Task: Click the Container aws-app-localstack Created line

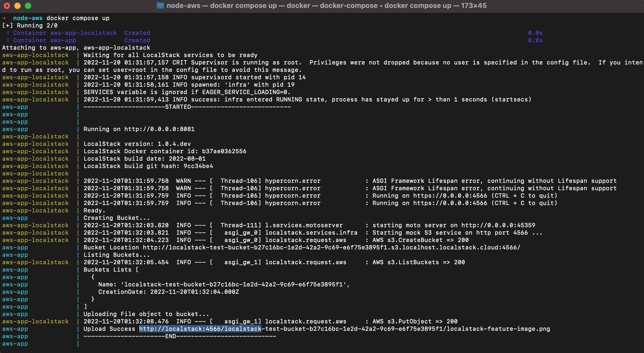Action: point(81,33)
